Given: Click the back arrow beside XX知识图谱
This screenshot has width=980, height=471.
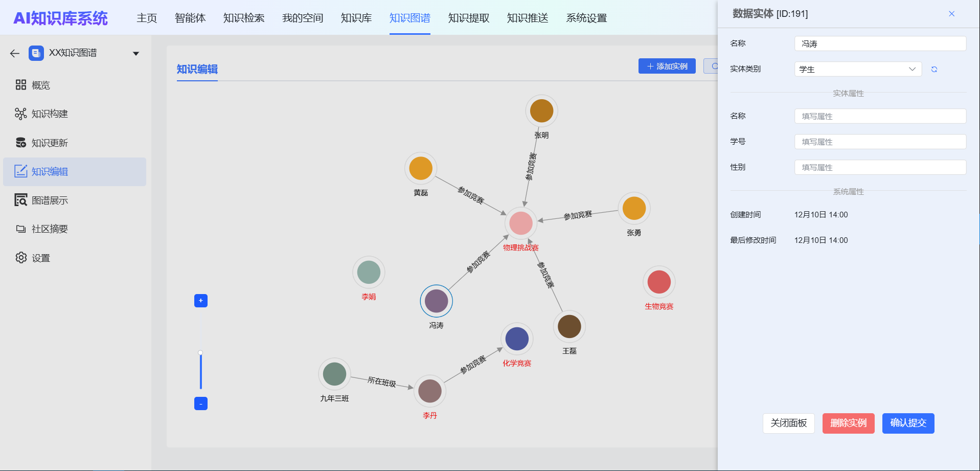Looking at the screenshot, I should (14, 53).
